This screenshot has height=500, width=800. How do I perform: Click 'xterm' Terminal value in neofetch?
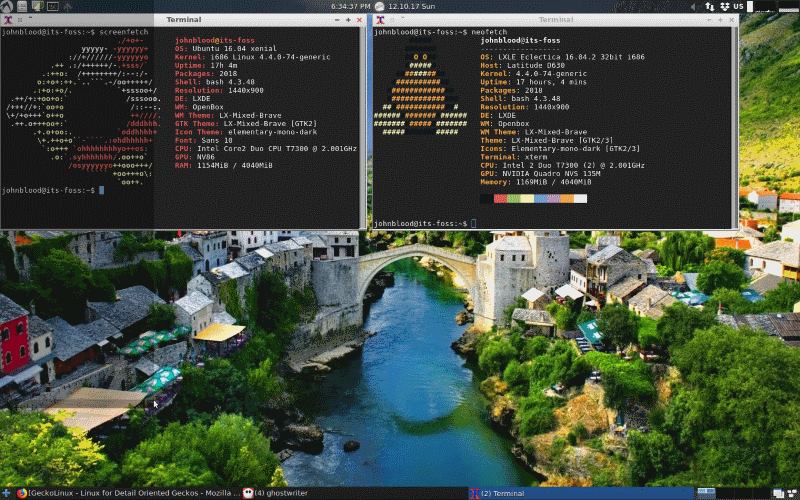[536, 157]
